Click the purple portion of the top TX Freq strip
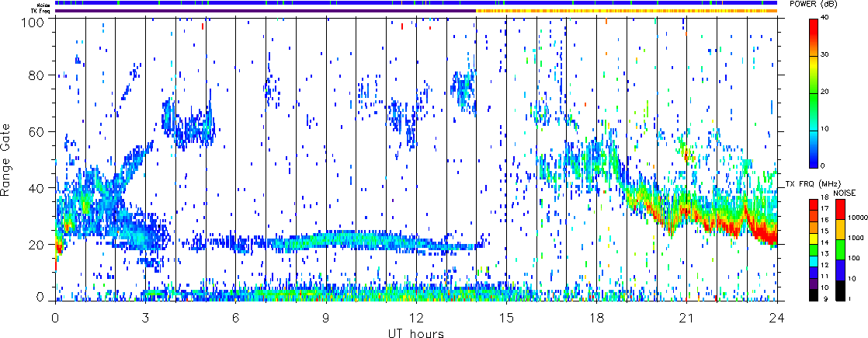868x338 pixels. point(266,11)
